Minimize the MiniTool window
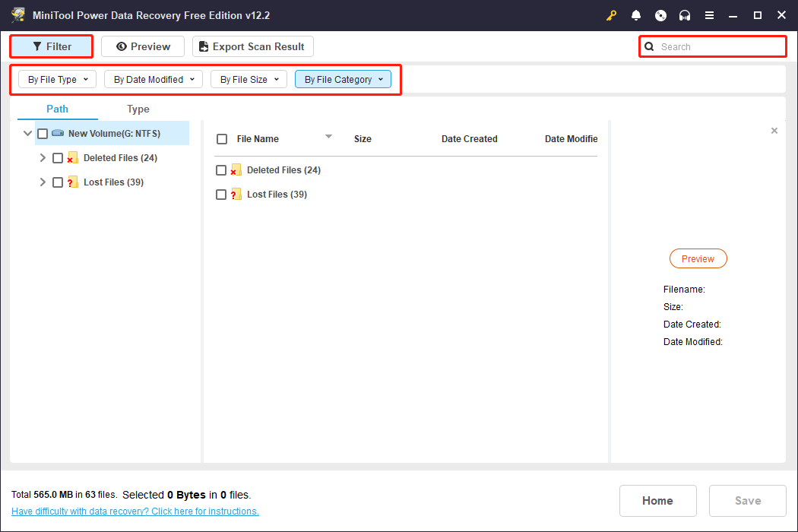798x532 pixels. tap(733, 15)
